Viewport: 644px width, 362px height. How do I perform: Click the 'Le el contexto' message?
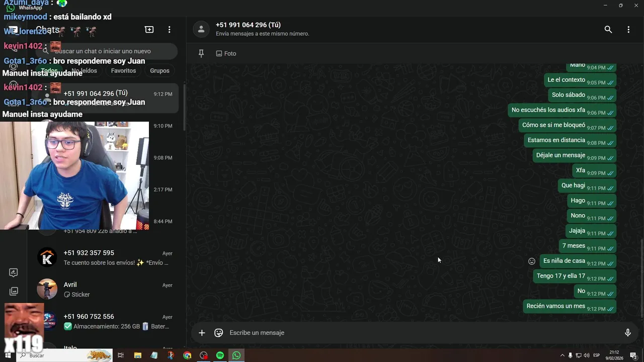click(580, 80)
